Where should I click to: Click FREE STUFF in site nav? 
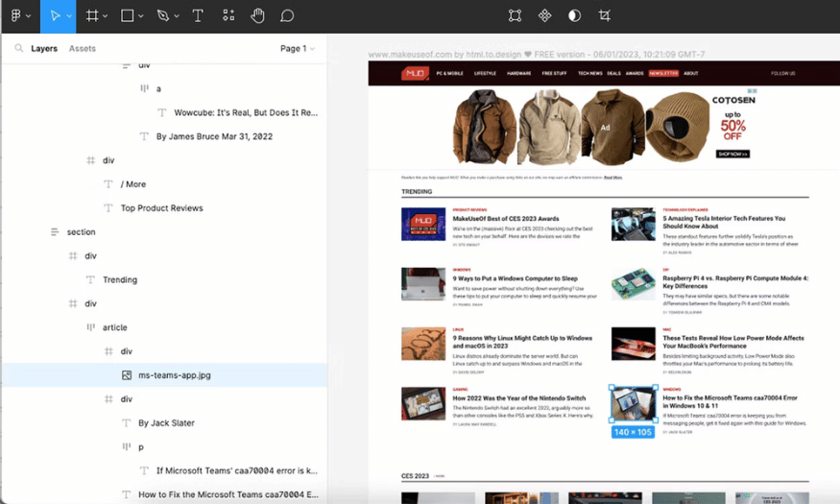tap(555, 73)
